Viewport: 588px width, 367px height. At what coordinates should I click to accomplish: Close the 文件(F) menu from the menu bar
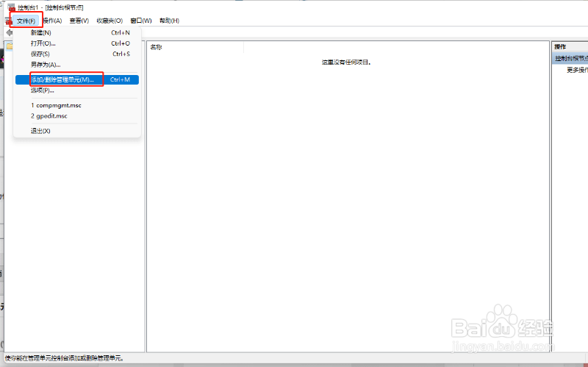click(x=26, y=21)
